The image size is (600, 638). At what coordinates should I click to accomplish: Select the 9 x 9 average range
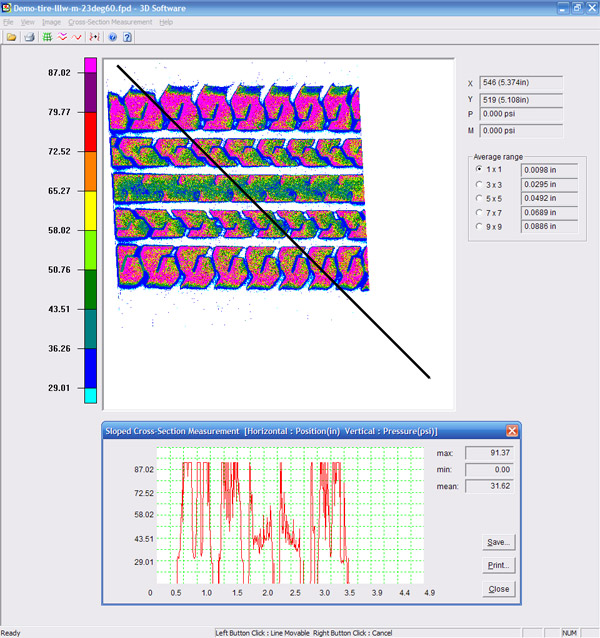pos(479,226)
